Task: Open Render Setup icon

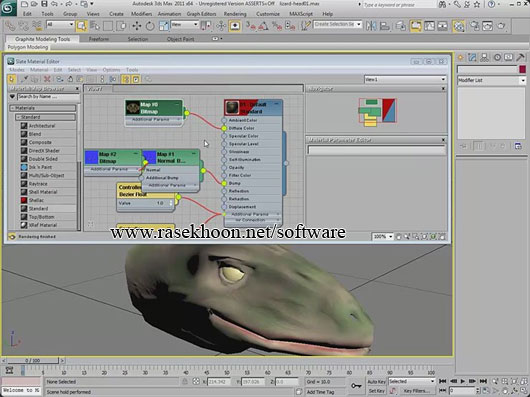Action: (474, 26)
